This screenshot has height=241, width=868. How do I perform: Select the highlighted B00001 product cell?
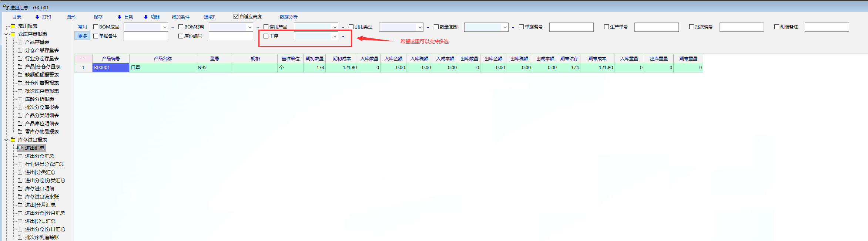click(111, 68)
